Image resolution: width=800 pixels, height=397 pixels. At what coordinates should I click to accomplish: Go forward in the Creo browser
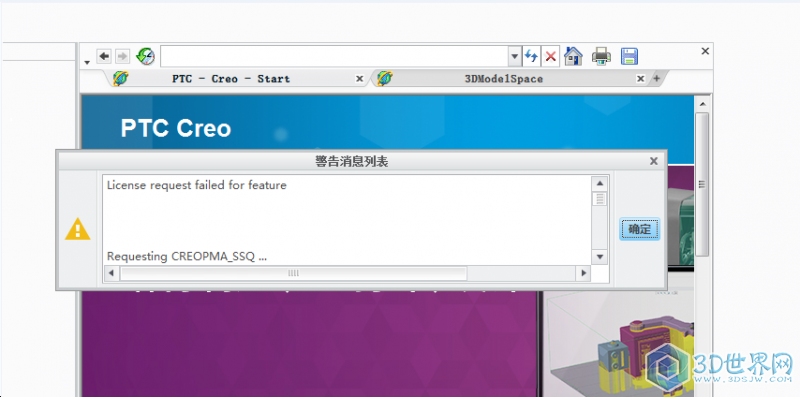[122, 56]
